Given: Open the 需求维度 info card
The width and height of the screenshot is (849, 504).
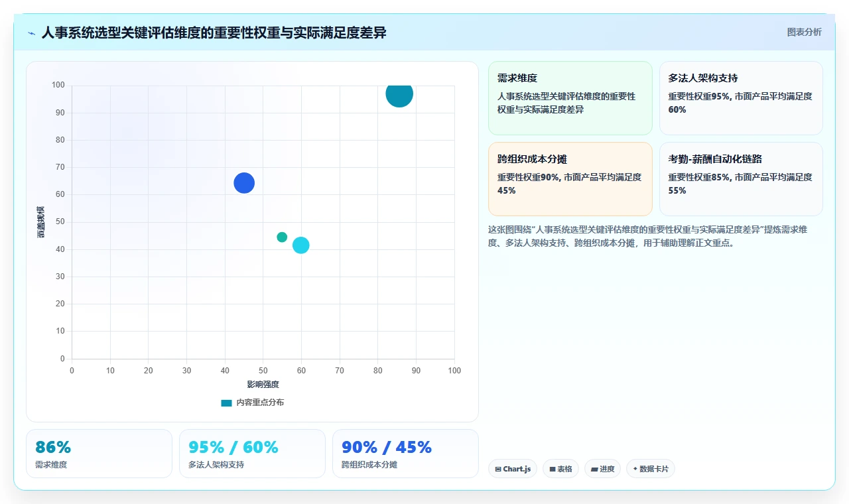Looking at the screenshot, I should click(570, 98).
